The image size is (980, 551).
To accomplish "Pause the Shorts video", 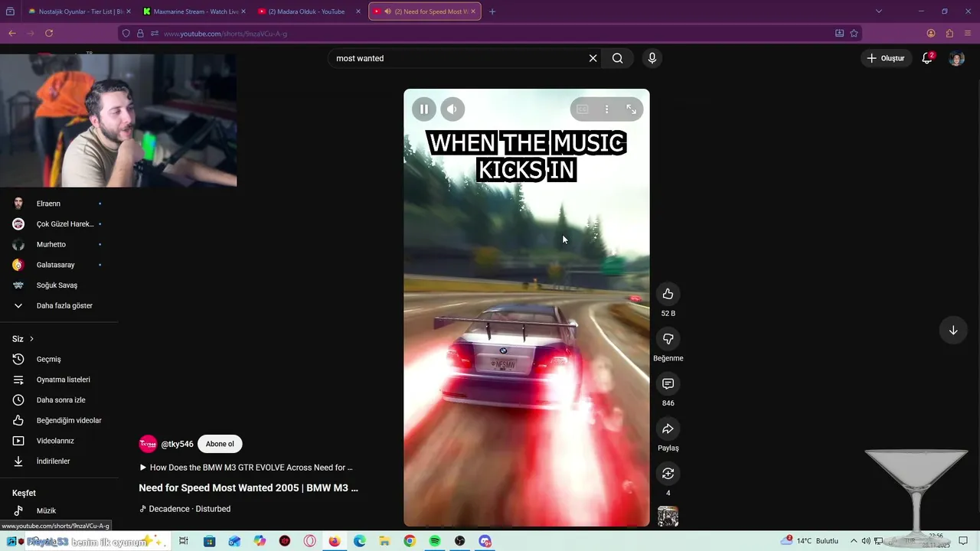I will [424, 109].
